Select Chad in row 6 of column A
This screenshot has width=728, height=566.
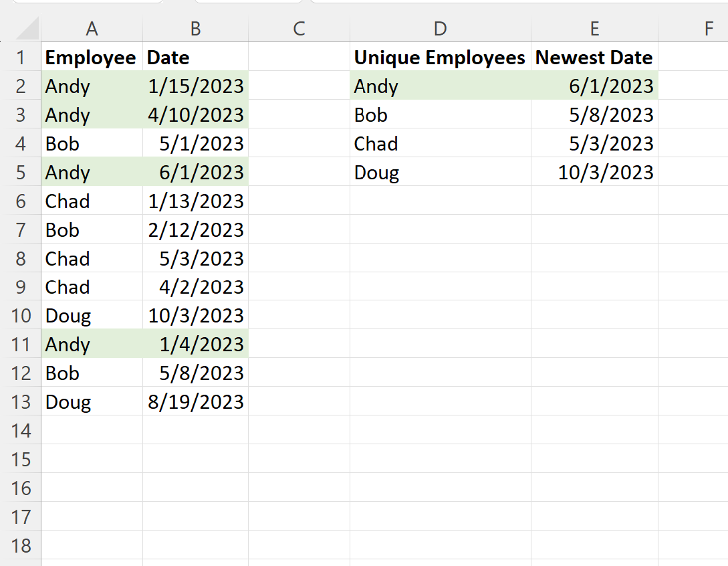(x=92, y=201)
